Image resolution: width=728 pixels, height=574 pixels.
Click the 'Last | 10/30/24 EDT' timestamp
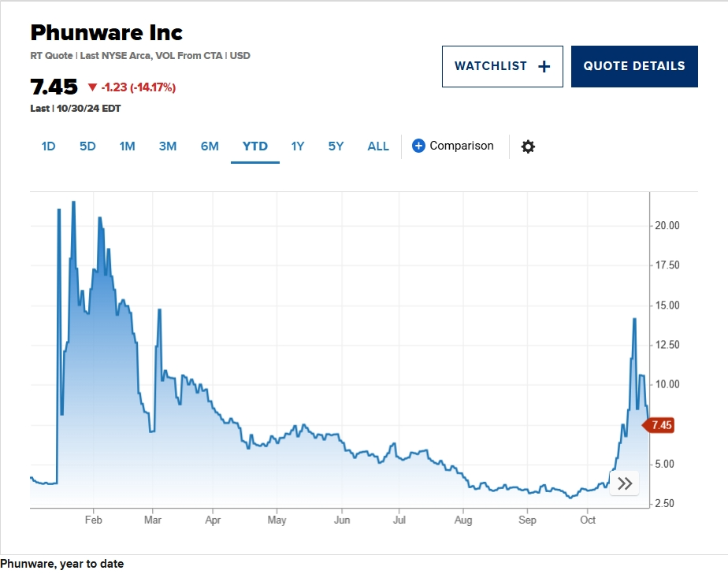[75, 109]
